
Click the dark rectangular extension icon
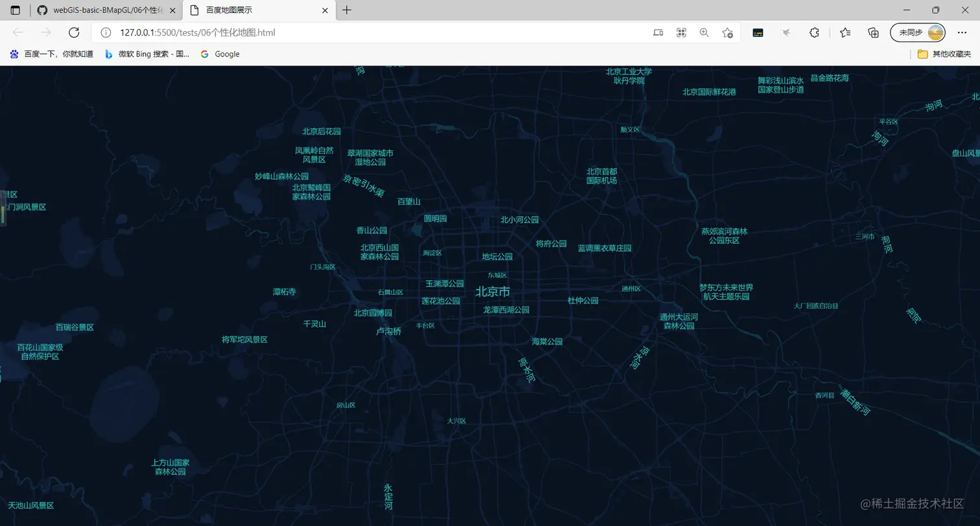[x=758, y=32]
